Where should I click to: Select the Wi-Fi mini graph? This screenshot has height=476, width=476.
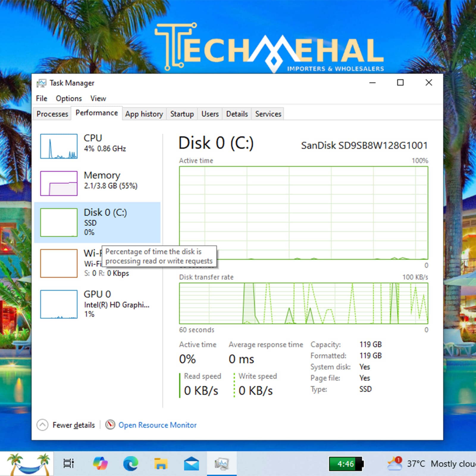pyautogui.click(x=59, y=263)
